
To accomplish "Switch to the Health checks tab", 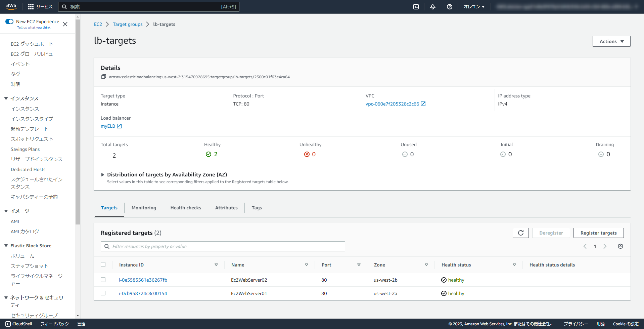I will (185, 208).
